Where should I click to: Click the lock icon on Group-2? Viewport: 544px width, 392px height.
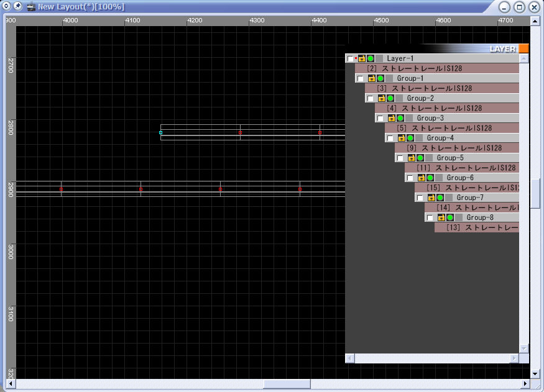click(382, 98)
